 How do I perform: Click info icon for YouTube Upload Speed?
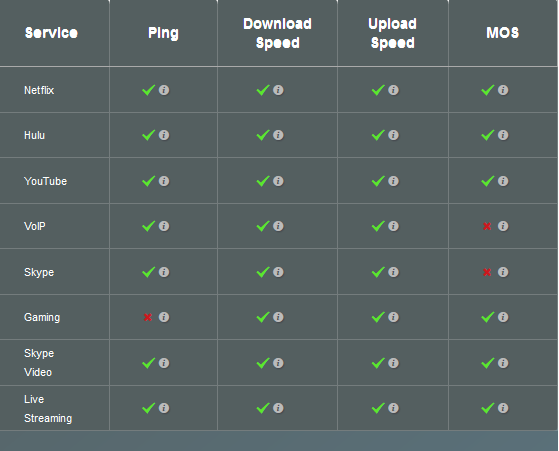pyautogui.click(x=394, y=181)
